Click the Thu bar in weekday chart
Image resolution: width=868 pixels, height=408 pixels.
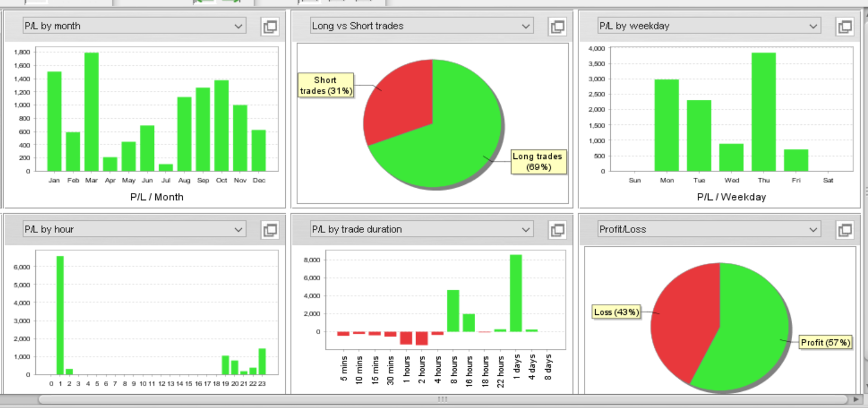coord(764,112)
